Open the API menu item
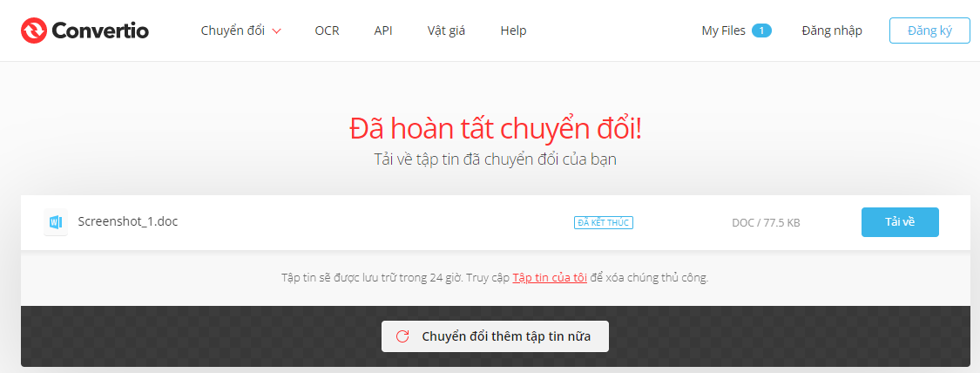The width and height of the screenshot is (980, 373). pos(383,31)
